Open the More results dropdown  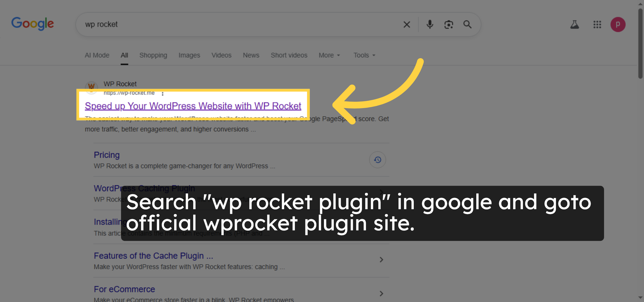[329, 55]
